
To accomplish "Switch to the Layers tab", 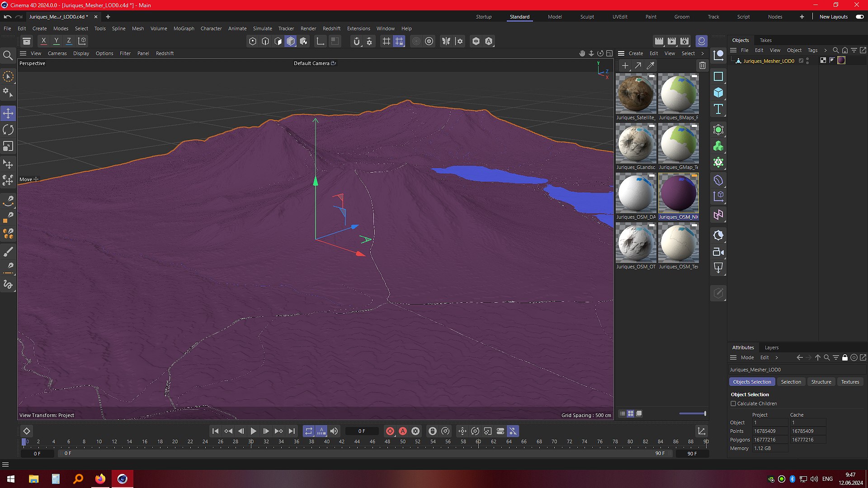I will [771, 347].
